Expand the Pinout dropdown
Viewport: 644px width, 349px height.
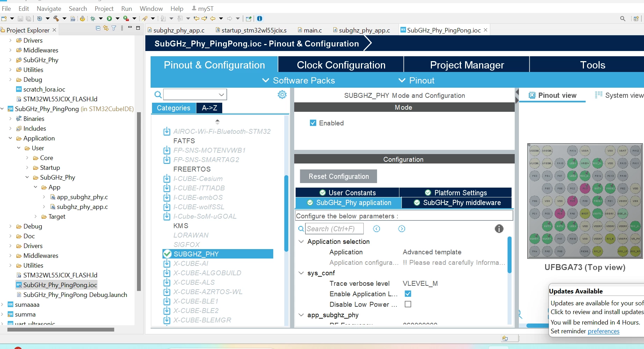[417, 80]
